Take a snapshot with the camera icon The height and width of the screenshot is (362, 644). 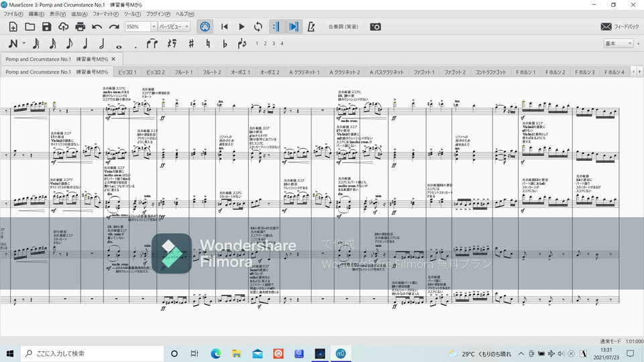[376, 27]
